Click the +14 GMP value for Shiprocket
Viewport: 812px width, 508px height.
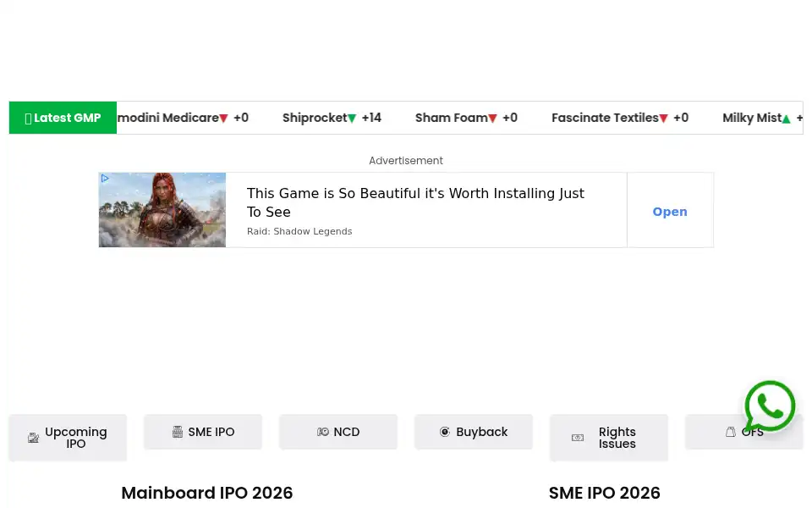pos(371,118)
